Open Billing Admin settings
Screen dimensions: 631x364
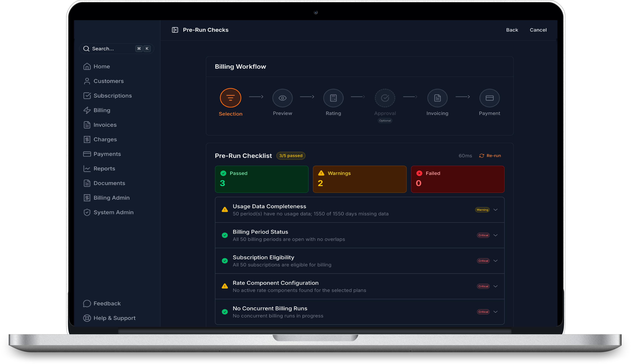click(112, 198)
